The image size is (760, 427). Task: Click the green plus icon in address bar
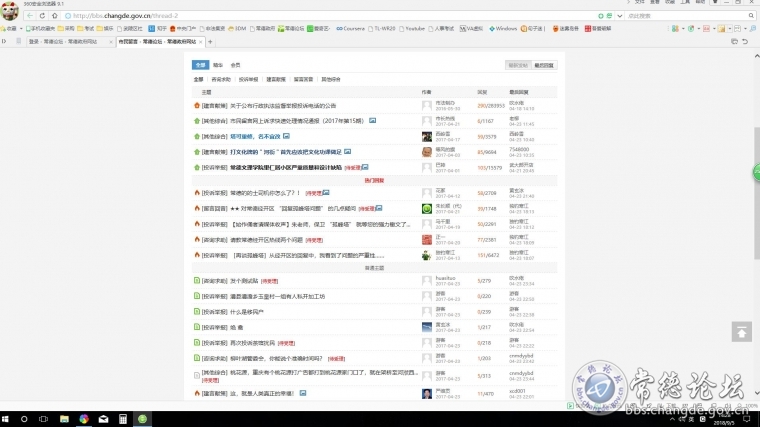(x=601, y=16)
